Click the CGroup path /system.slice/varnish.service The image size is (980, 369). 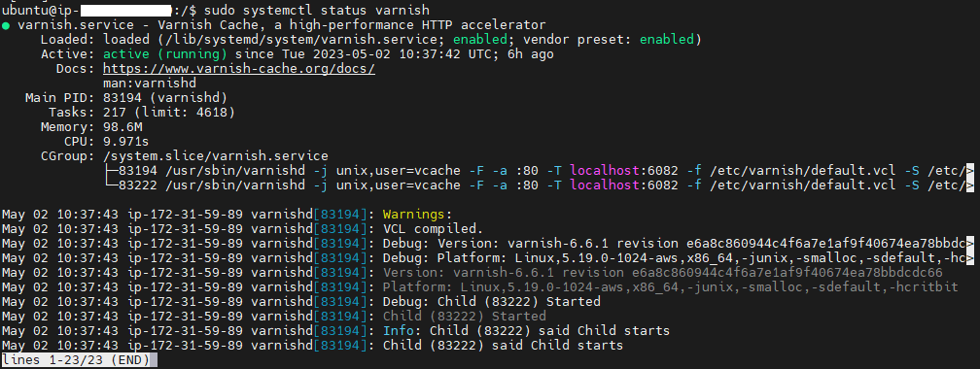tap(216, 156)
